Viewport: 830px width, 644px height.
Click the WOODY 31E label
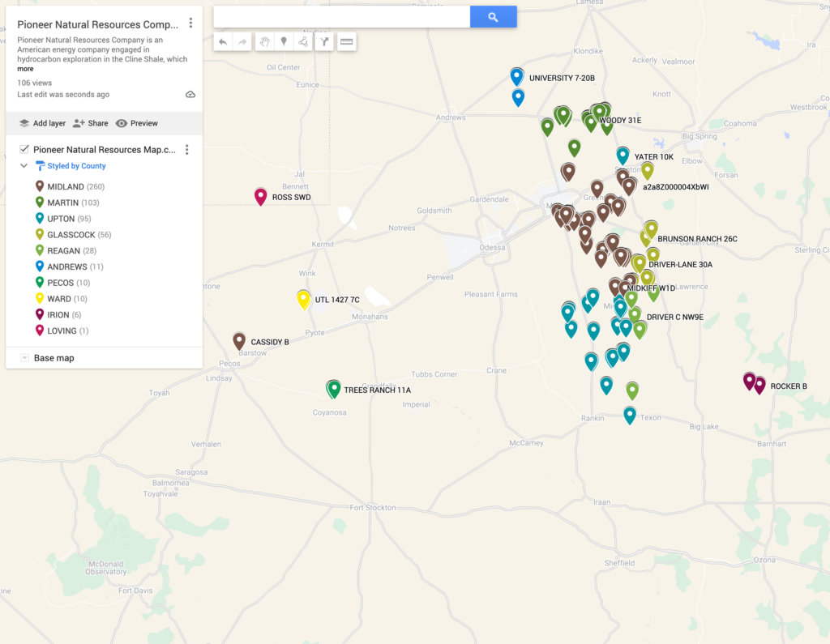(620, 121)
